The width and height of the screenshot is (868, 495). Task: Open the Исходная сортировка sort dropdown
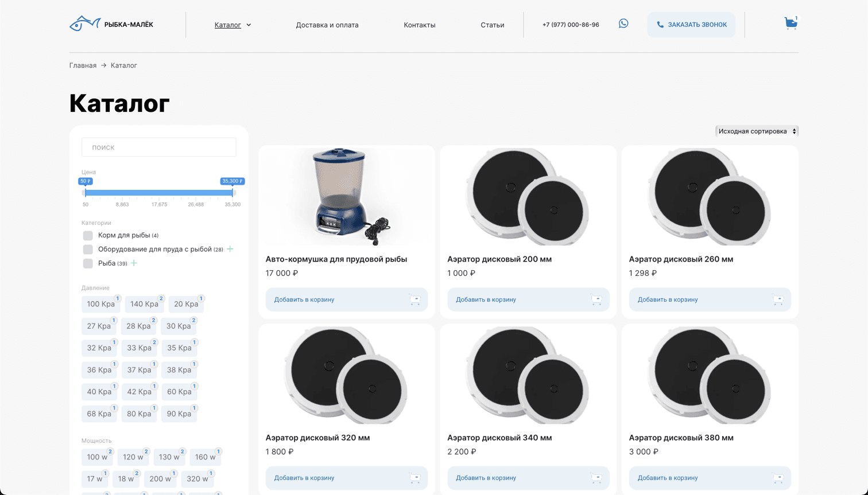tap(757, 131)
